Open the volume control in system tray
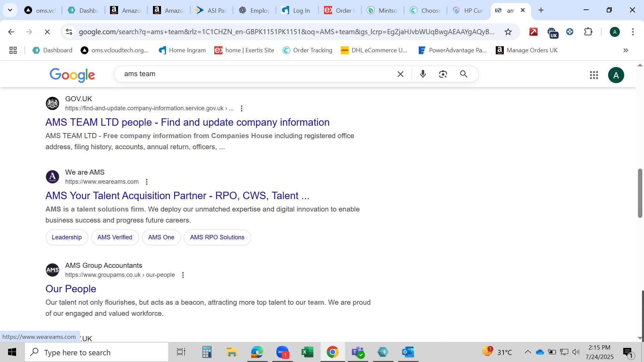 (x=576, y=352)
